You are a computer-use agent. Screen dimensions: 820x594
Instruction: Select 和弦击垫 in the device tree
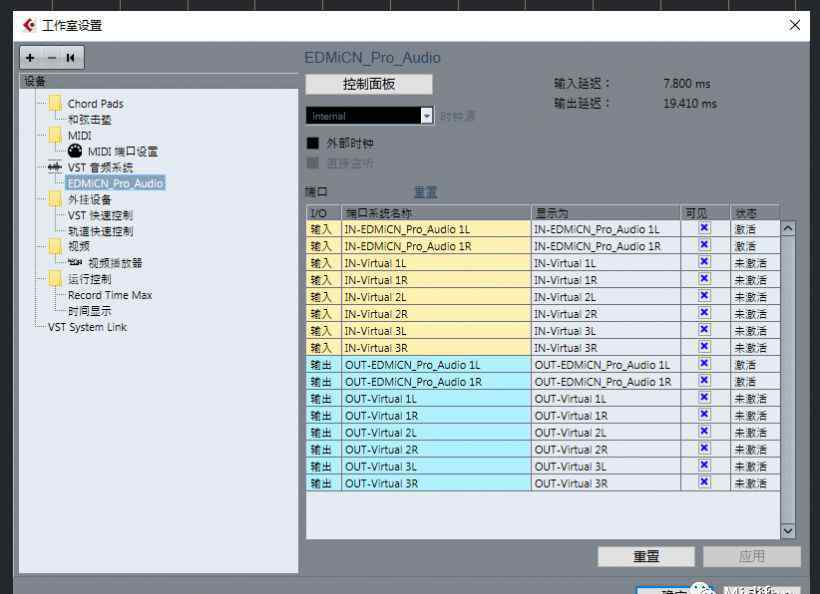click(89, 120)
